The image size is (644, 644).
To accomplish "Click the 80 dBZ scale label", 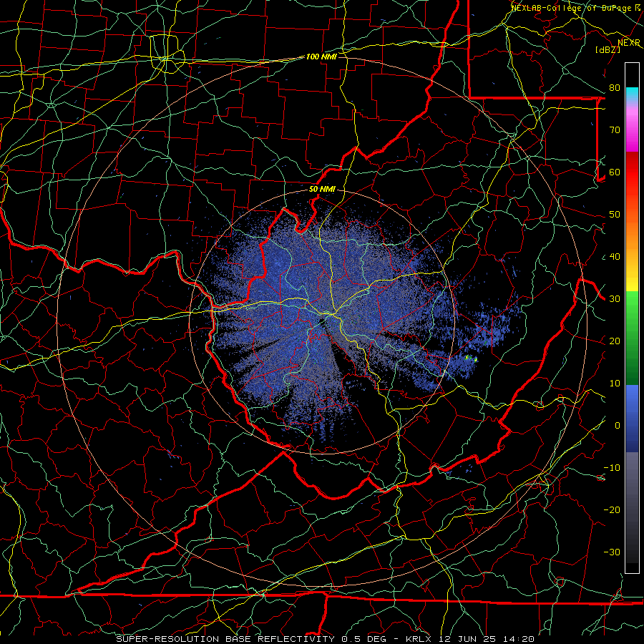I will pyautogui.click(x=615, y=88).
